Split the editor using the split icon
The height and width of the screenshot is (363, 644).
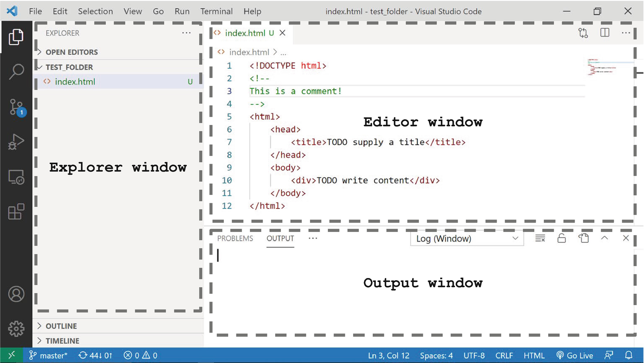tap(604, 33)
